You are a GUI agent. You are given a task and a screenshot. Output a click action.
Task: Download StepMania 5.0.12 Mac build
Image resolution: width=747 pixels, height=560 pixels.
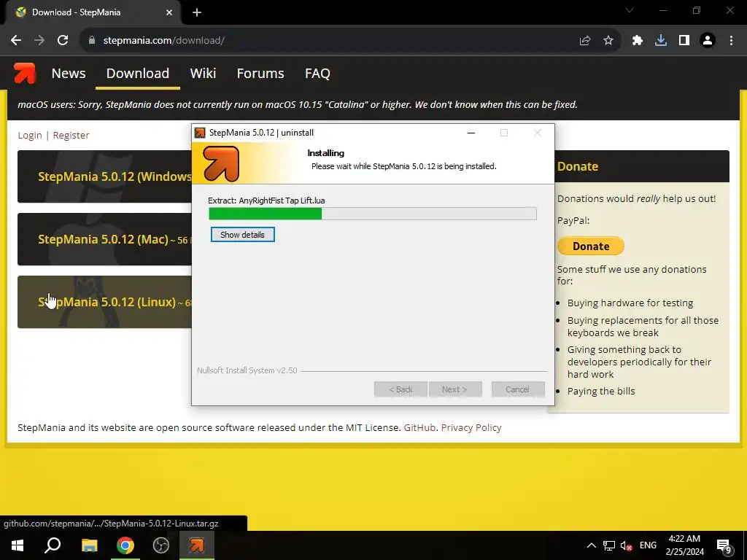104,239
